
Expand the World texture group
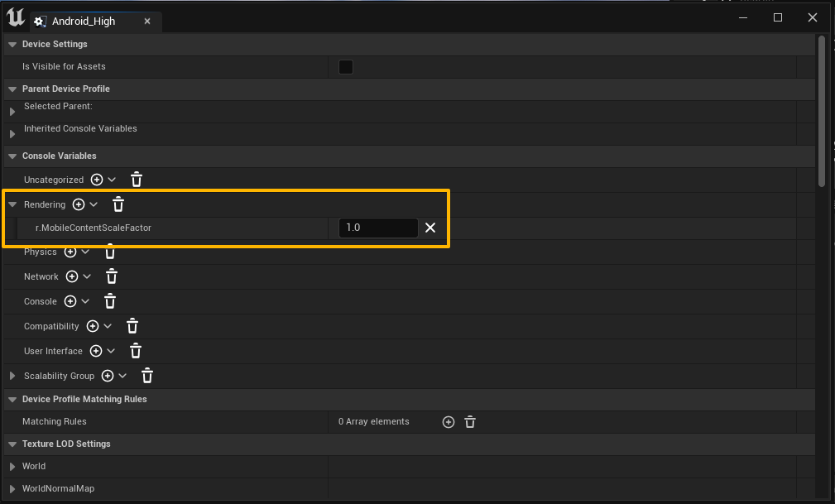click(x=12, y=467)
